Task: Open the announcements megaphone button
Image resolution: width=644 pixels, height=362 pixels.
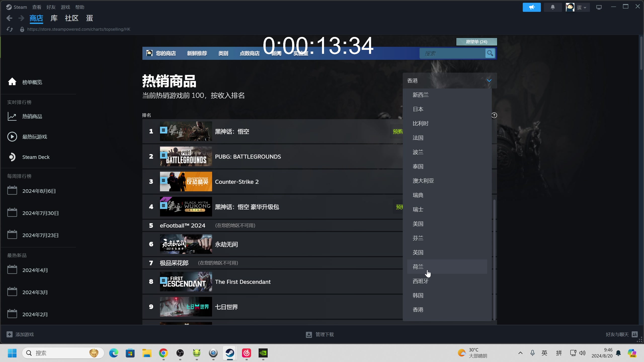Action: click(x=532, y=7)
